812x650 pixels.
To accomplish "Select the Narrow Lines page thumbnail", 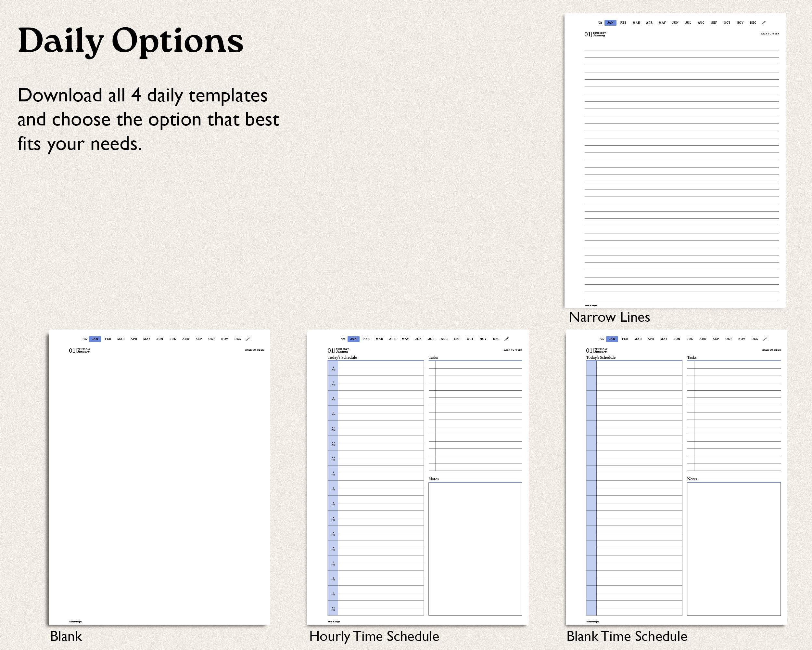I will coord(675,161).
